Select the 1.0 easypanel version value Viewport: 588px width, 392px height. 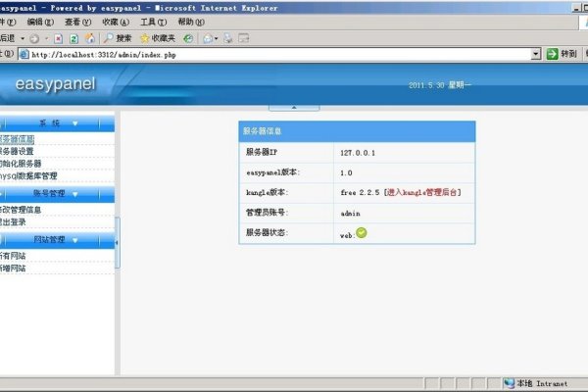(x=346, y=172)
